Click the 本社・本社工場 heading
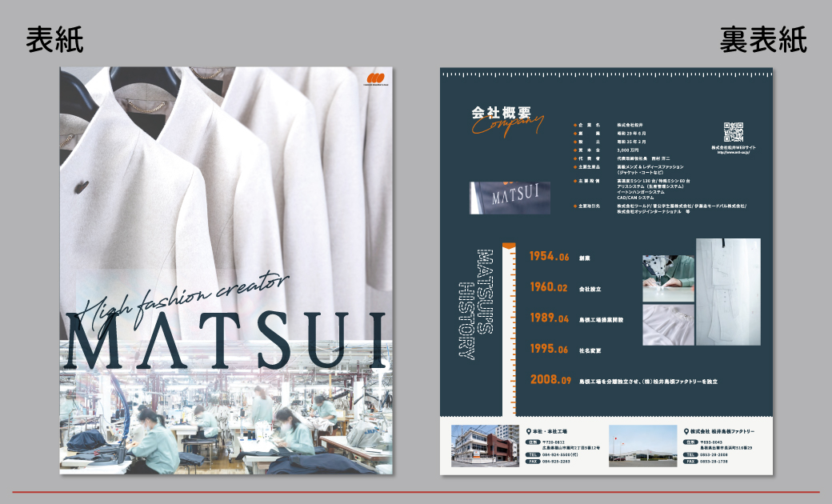Screen dimensions: 832x504 pyautogui.click(x=550, y=432)
